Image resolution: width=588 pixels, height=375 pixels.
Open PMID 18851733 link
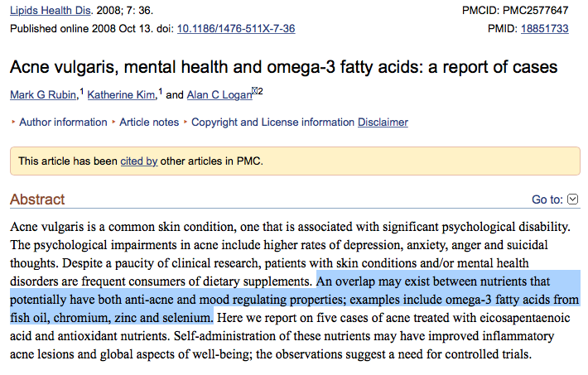[x=544, y=29]
